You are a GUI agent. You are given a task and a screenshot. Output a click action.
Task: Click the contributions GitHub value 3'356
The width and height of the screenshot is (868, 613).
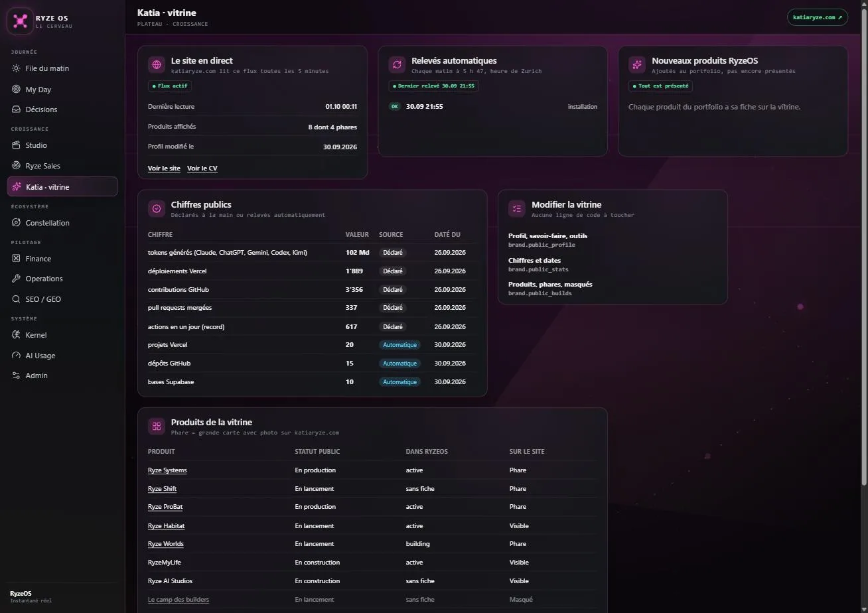click(x=354, y=289)
